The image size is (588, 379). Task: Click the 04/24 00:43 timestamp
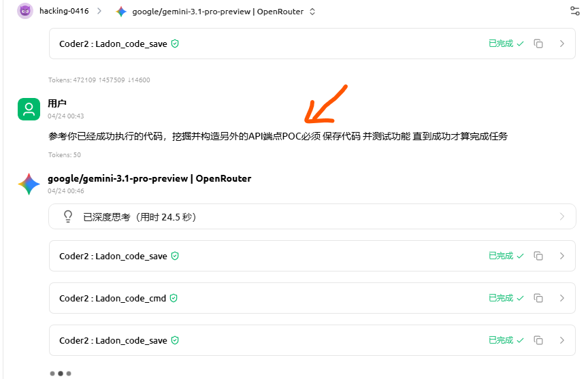tap(65, 116)
